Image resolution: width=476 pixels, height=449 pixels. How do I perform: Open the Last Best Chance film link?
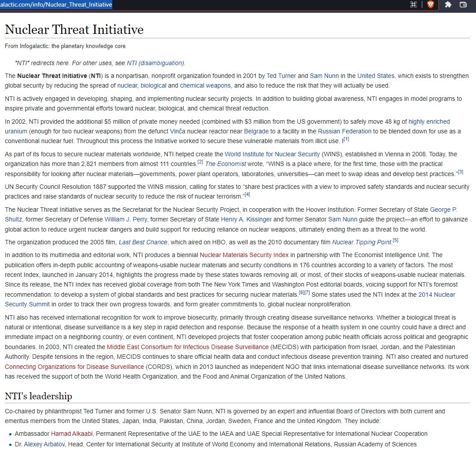(x=143, y=242)
